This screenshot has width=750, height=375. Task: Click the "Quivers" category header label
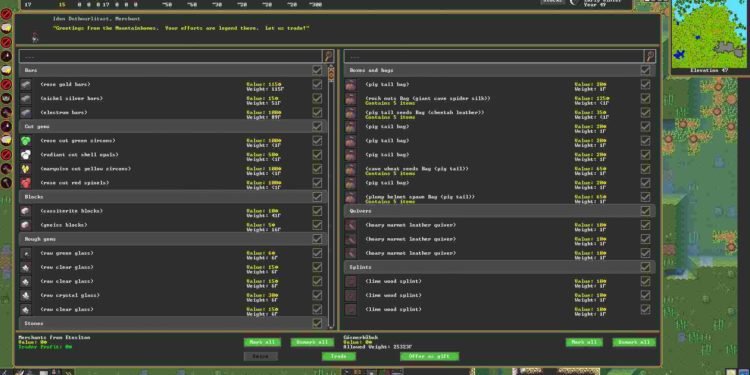point(360,211)
